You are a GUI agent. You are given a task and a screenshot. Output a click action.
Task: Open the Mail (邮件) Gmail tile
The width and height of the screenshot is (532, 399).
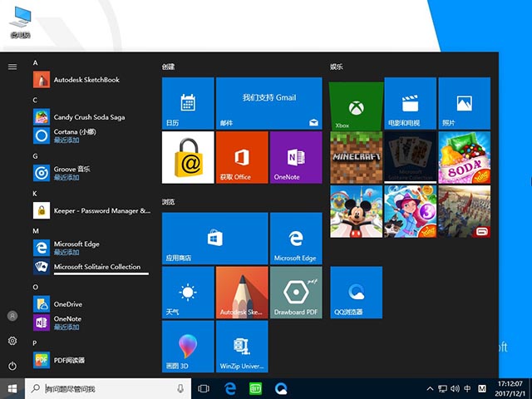pos(268,103)
